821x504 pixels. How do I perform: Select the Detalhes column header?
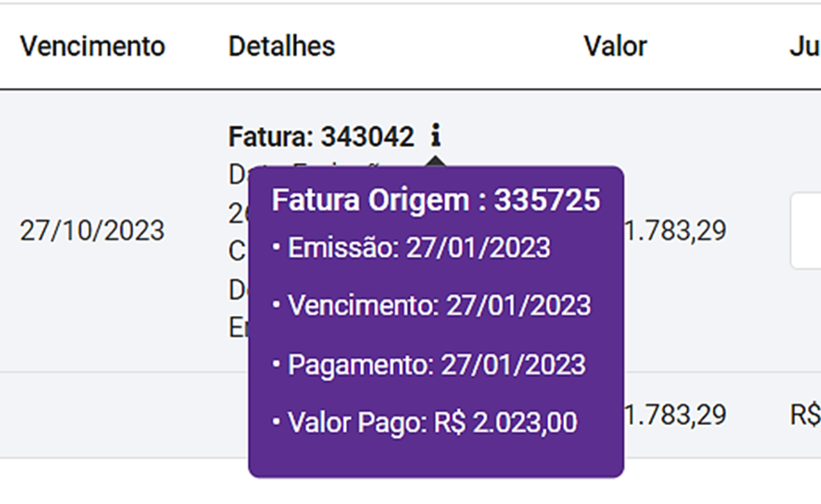(281, 46)
